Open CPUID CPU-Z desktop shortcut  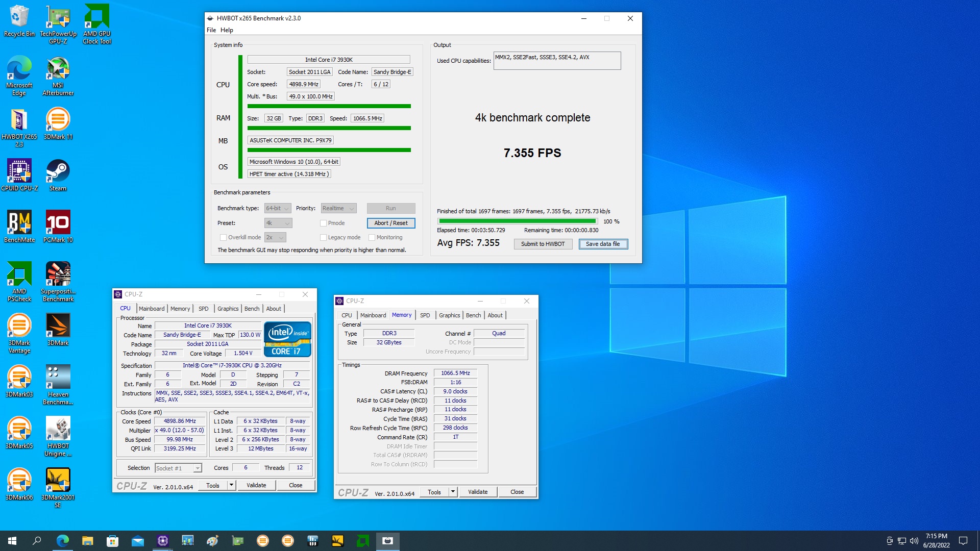pos(19,175)
